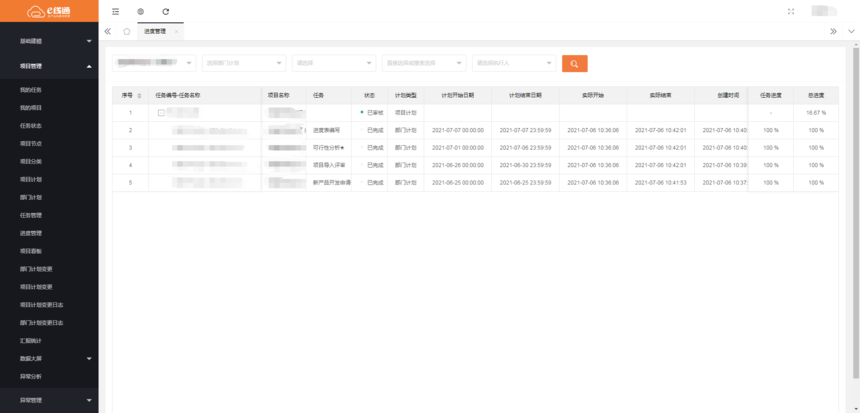Open 我的任务 in the sidebar

point(31,90)
